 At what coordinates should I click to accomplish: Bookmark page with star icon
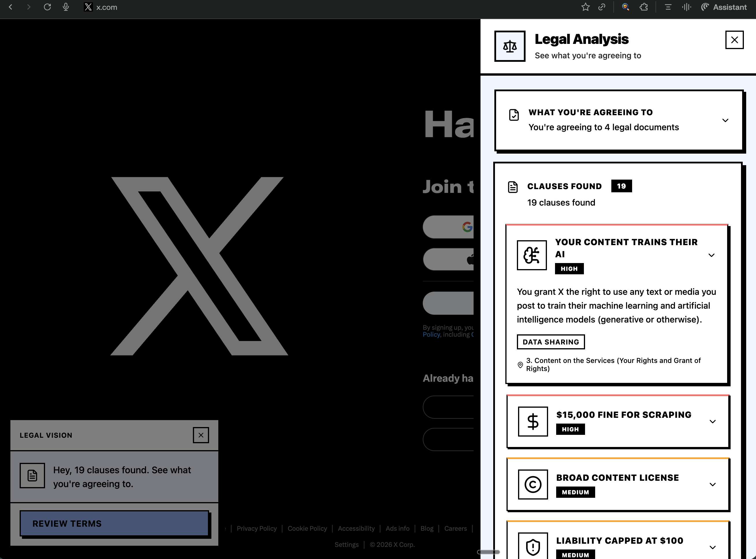pyautogui.click(x=585, y=7)
